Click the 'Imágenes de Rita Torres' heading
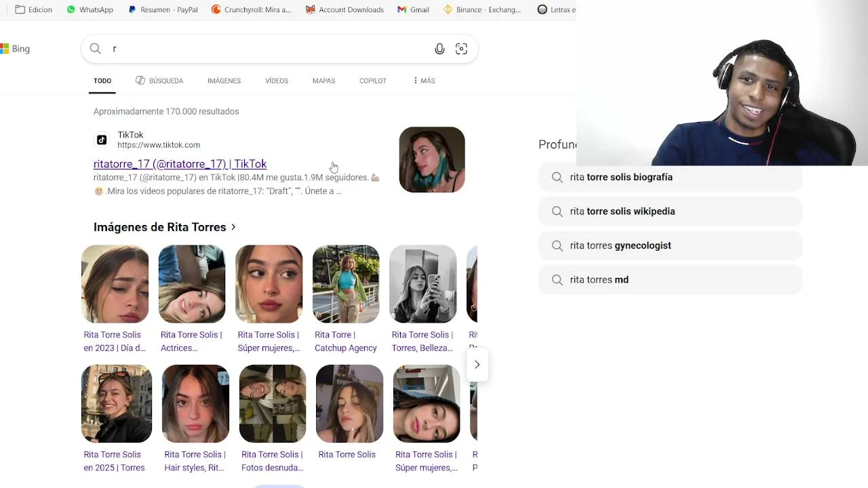The image size is (868, 488). tap(159, 227)
